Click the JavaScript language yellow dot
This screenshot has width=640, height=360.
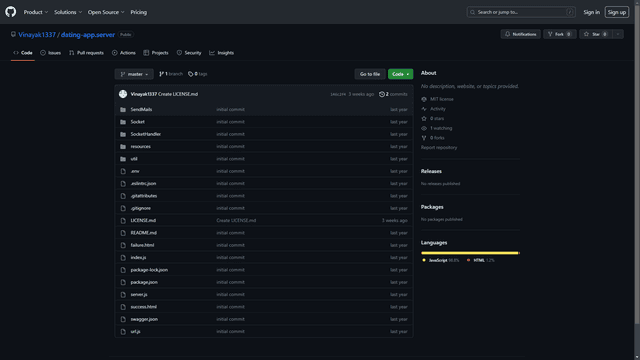click(x=424, y=260)
